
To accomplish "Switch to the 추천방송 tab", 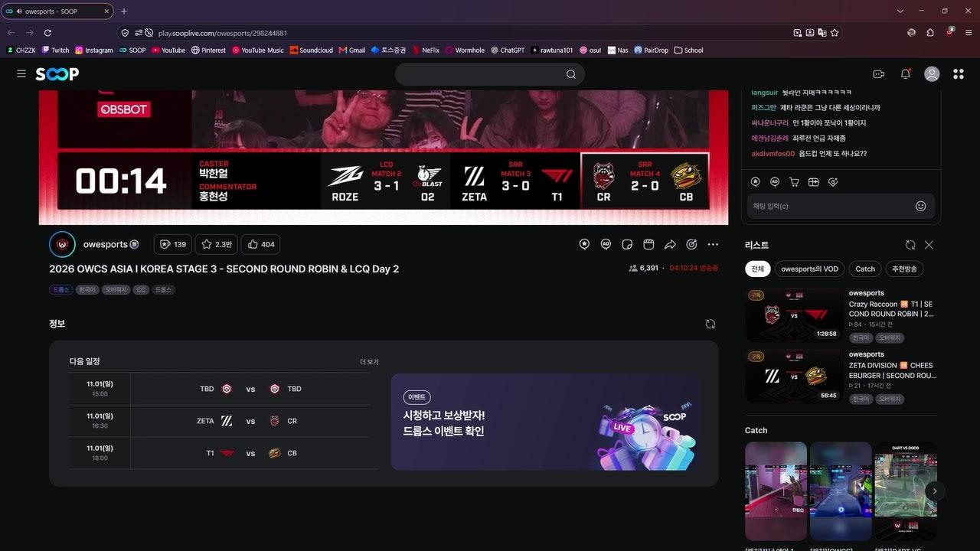I will pos(904,269).
